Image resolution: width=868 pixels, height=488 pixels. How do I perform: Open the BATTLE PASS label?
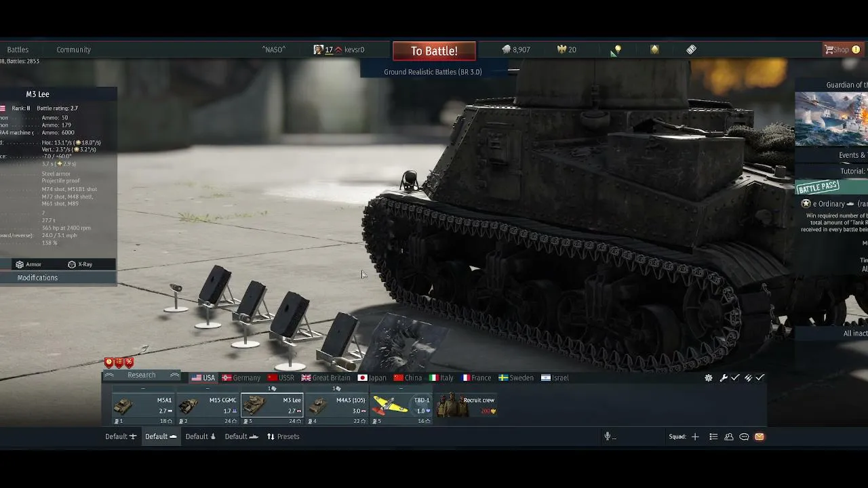pyautogui.click(x=818, y=187)
